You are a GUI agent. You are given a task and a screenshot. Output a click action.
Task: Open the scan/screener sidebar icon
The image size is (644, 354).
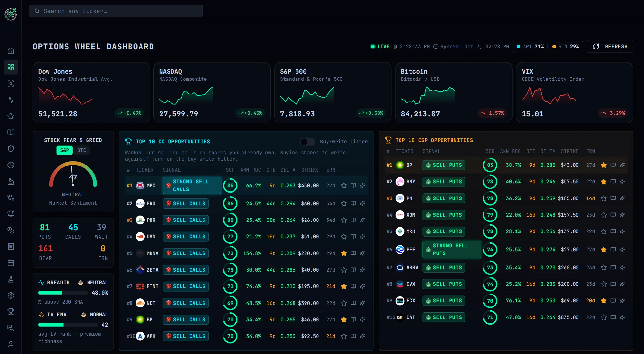click(11, 84)
